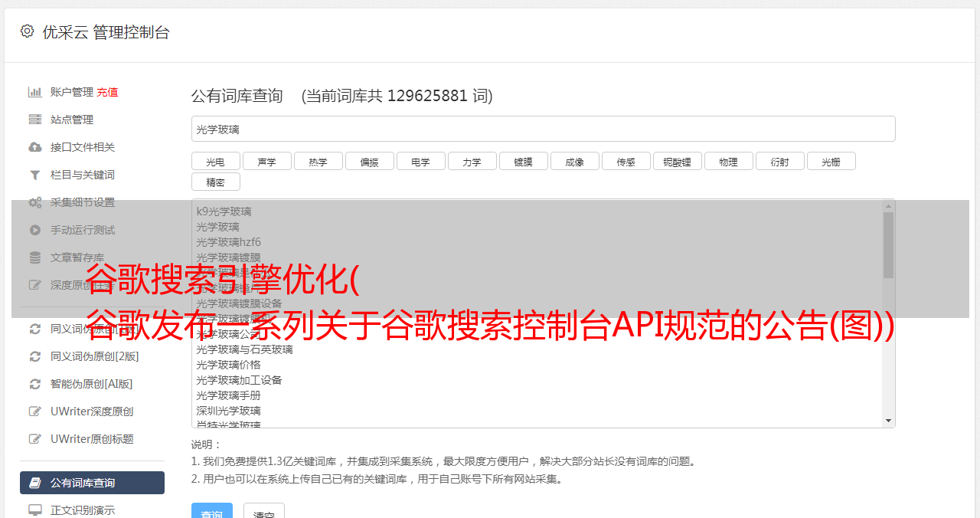The height and width of the screenshot is (518, 980).
Task: Select the 光电 keyword tag
Action: (x=216, y=161)
